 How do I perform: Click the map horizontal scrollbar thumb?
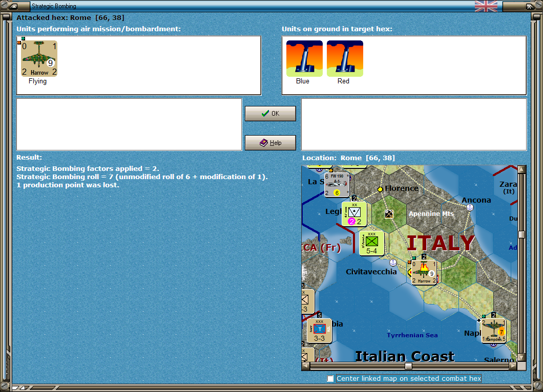408,366
